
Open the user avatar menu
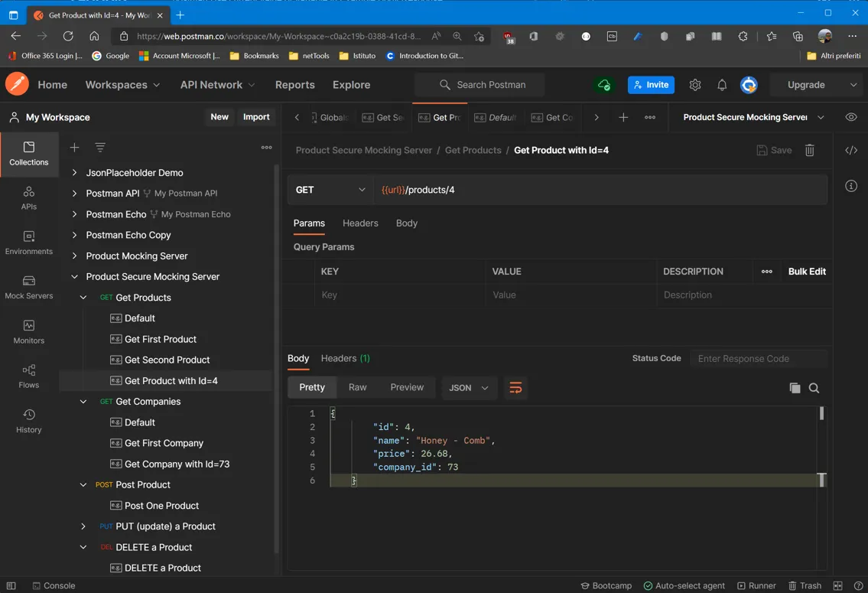tap(749, 85)
